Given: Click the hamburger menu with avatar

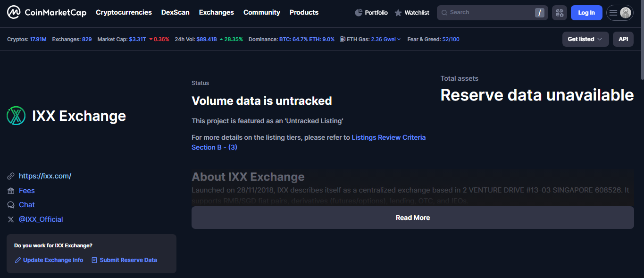Looking at the screenshot, I should (619, 12).
